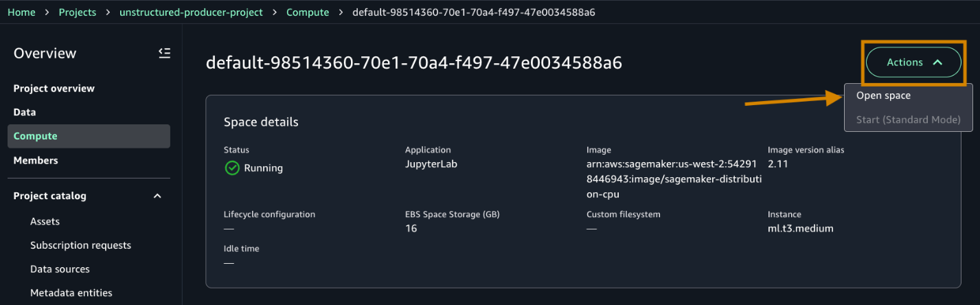Open Project overview in sidebar
980x305 pixels.
click(x=54, y=89)
